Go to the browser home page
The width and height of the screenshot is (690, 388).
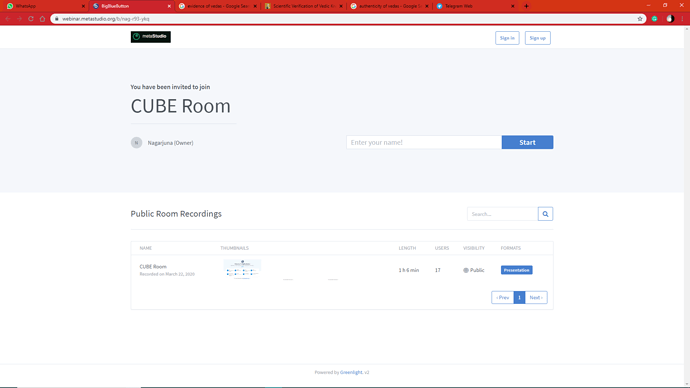coord(42,19)
